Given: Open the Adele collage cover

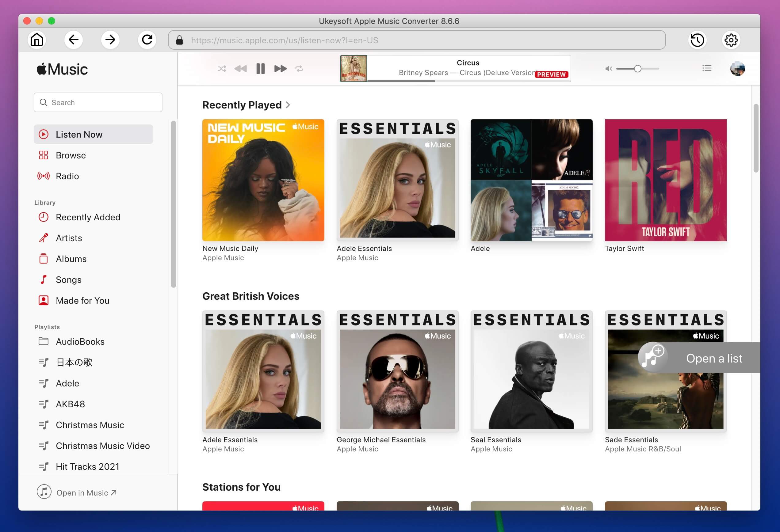Looking at the screenshot, I should coord(531,180).
